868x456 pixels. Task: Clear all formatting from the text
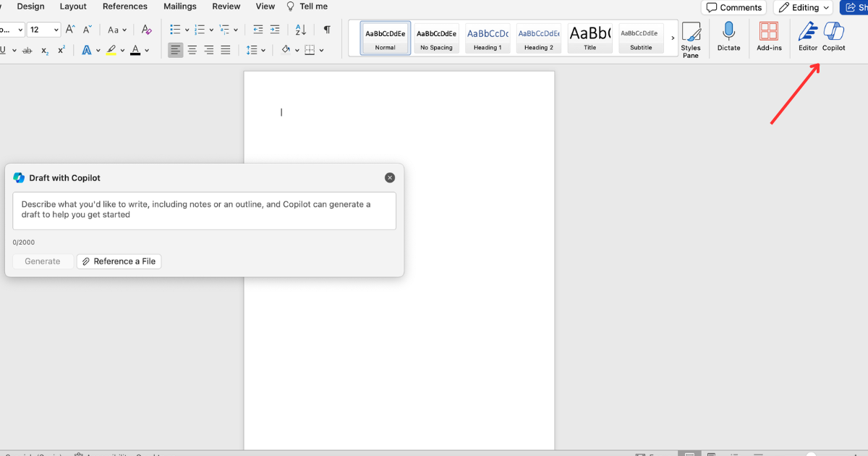[146, 30]
